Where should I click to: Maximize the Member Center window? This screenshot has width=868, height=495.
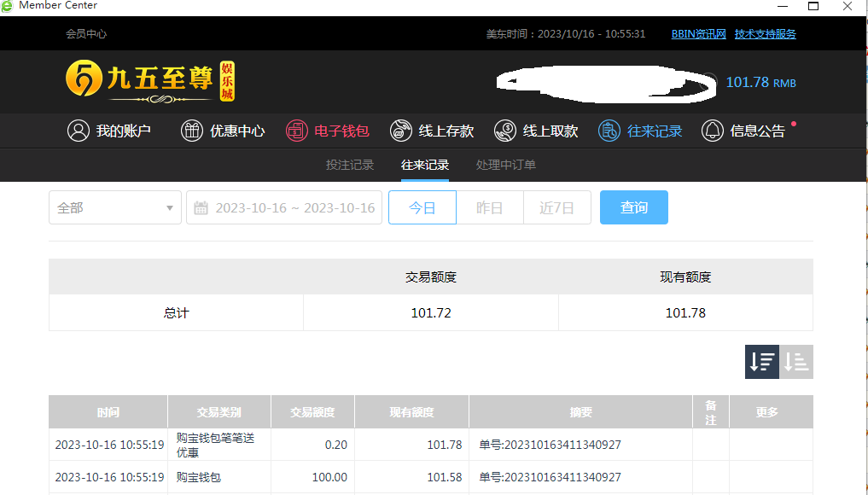[813, 6]
